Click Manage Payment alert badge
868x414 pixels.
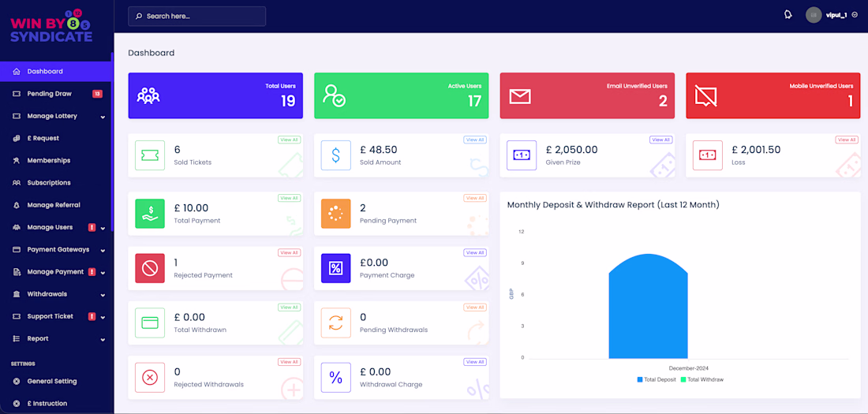point(92,272)
